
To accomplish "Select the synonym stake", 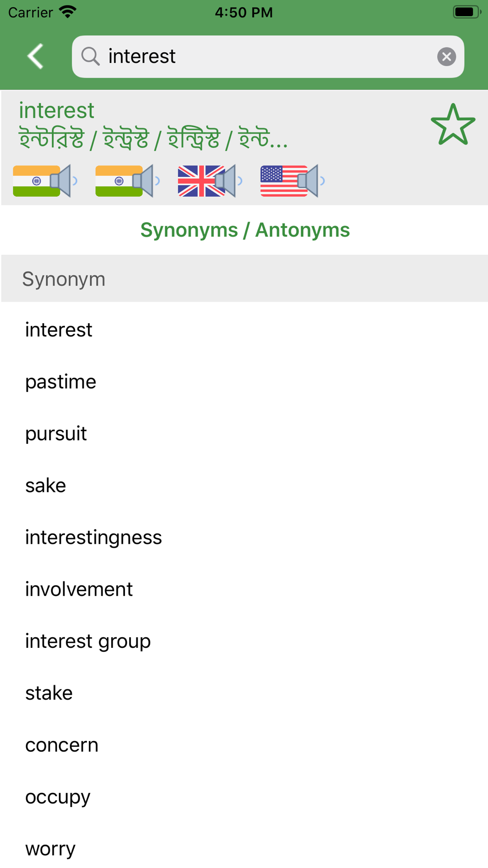I will [244, 693].
